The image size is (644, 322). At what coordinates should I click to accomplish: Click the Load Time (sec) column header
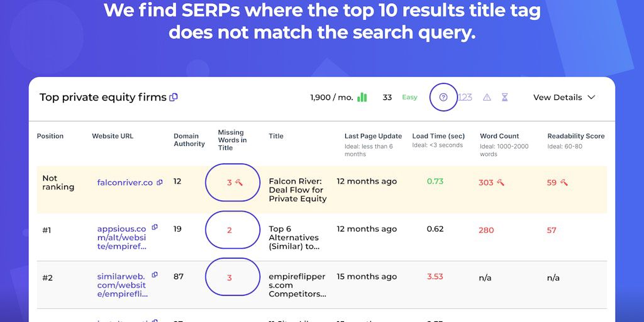tap(438, 136)
